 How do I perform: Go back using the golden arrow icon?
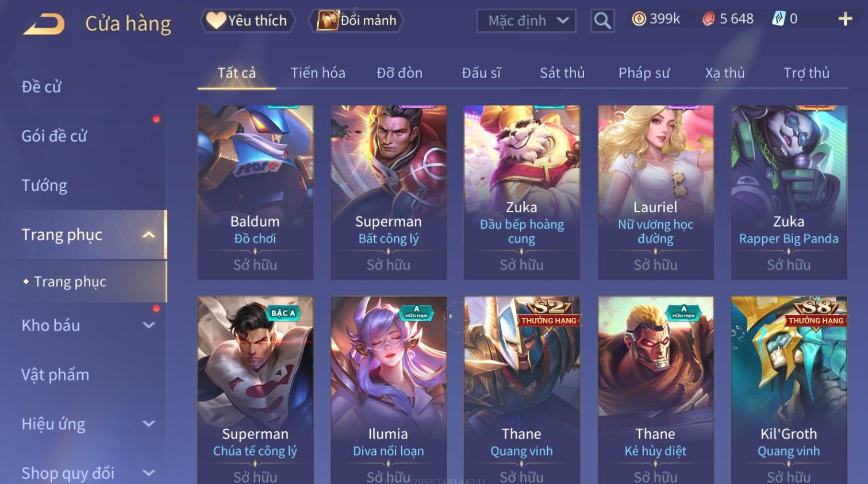44,24
